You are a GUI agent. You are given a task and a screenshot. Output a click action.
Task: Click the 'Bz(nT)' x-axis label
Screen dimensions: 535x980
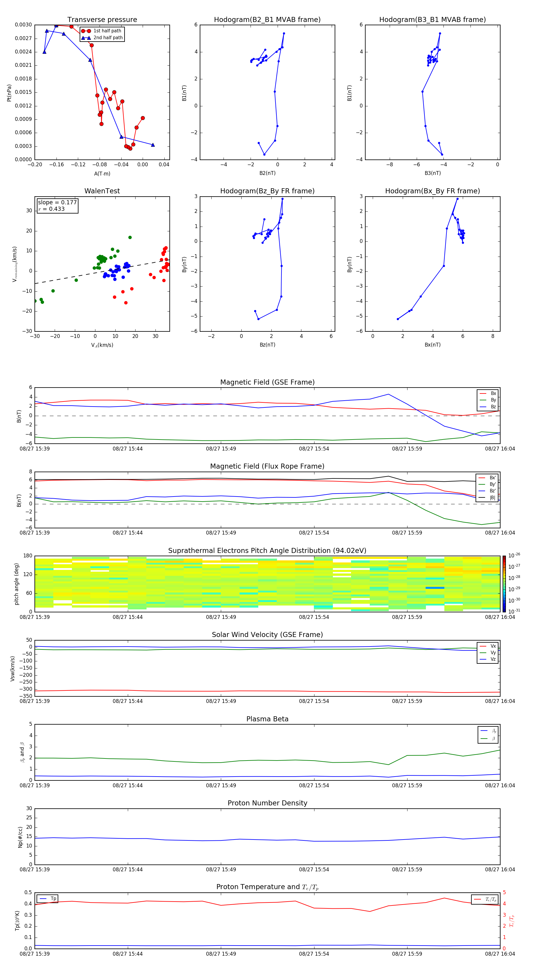click(267, 345)
